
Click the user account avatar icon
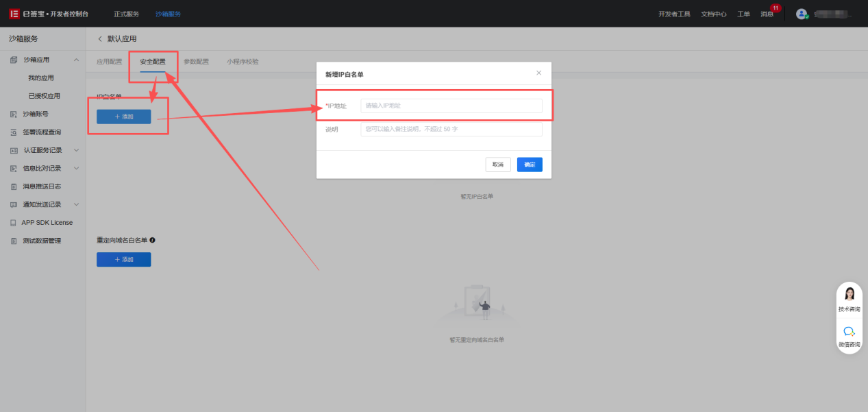802,14
